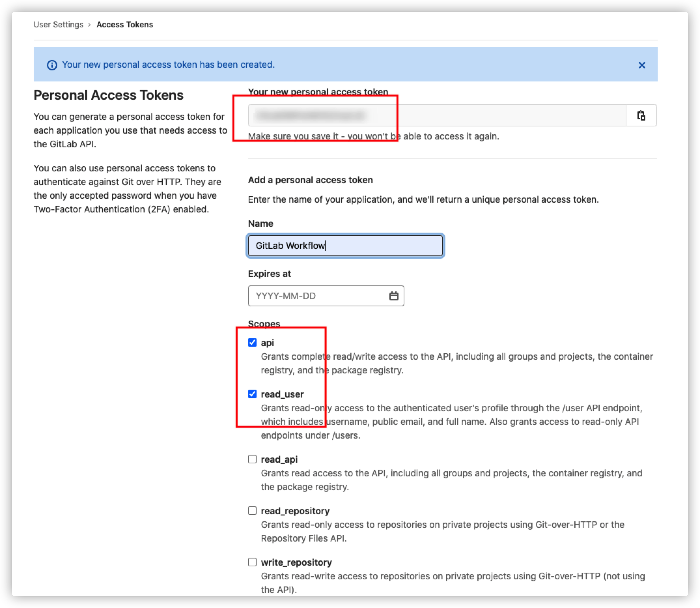
Task: Enable the write_repository scope
Action: click(252, 562)
